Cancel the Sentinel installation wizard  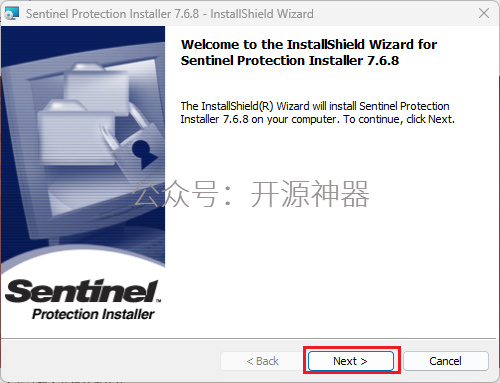(446, 361)
